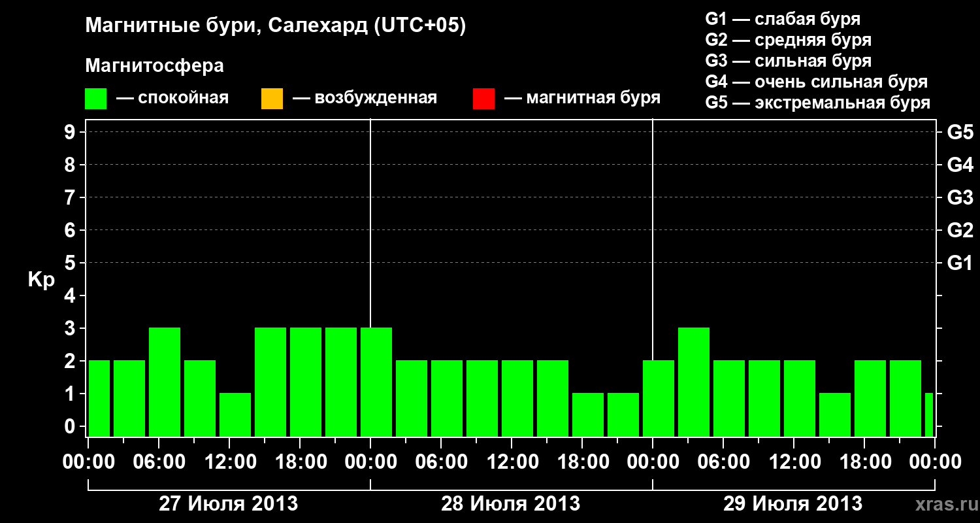Click the 27 July 18:00–21:00 bar (Kp 3)
The image size is (980, 523).
pyautogui.click(x=306, y=382)
